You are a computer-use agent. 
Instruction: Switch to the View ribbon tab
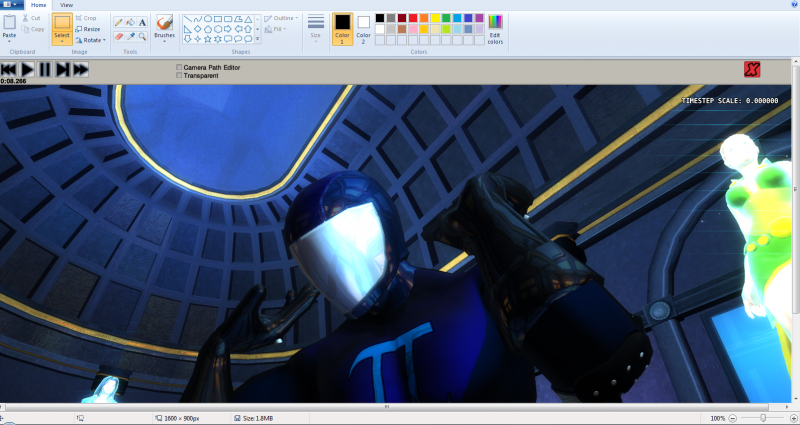[66, 5]
